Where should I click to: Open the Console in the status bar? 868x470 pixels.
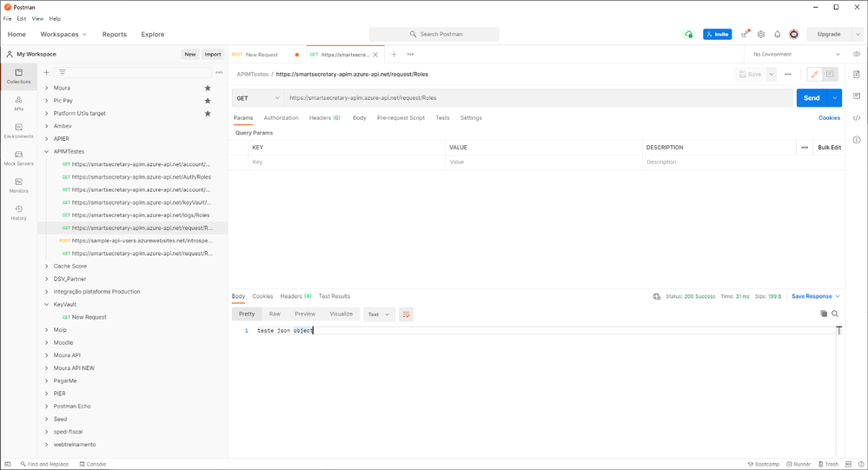(x=92, y=465)
